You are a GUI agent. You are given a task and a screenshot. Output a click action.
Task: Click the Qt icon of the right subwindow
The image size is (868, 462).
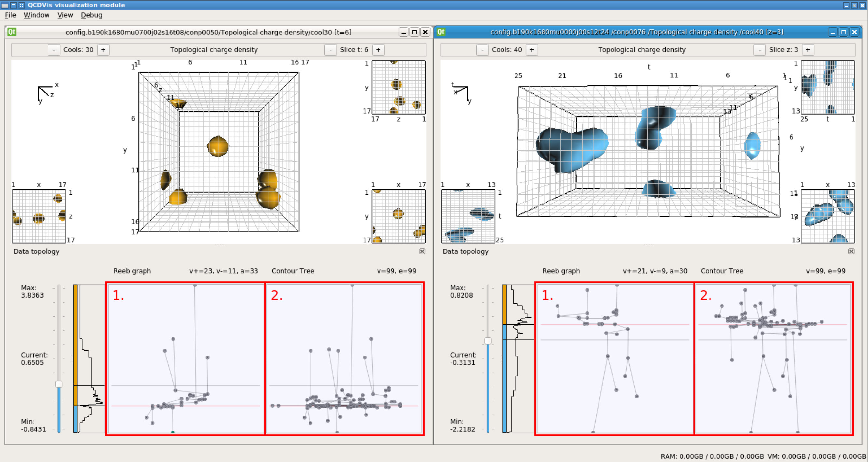click(441, 32)
